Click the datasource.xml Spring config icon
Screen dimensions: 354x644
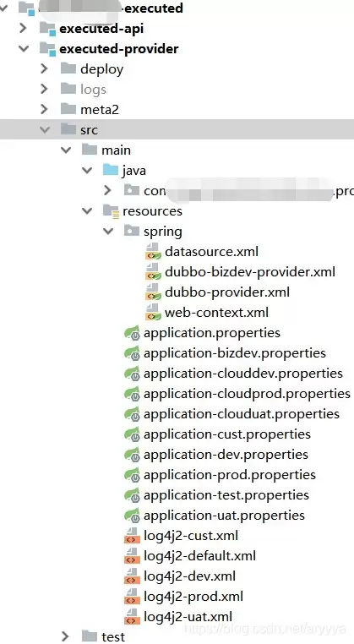(153, 251)
